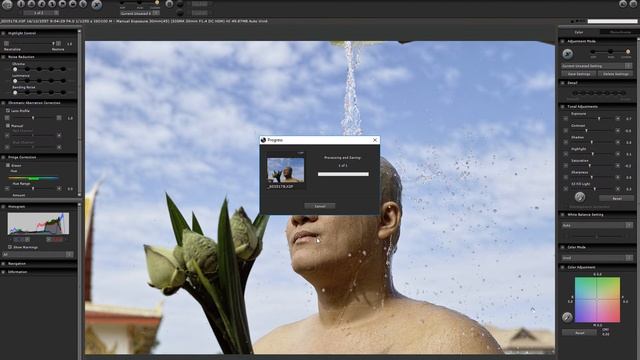This screenshot has width=640, height=360.
Task: Click the adjustment mode round icon in right panel
Action: coord(567,53)
